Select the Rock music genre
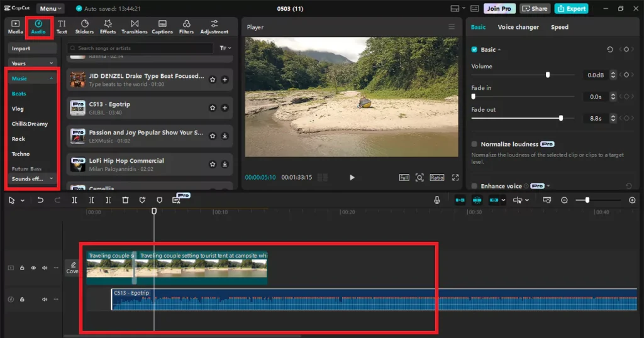The image size is (644, 338). (x=18, y=139)
